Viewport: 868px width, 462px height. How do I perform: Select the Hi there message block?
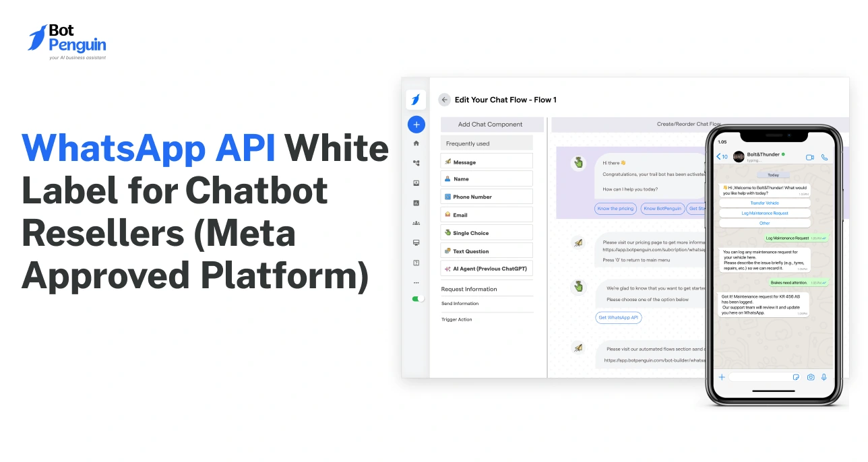(x=650, y=176)
